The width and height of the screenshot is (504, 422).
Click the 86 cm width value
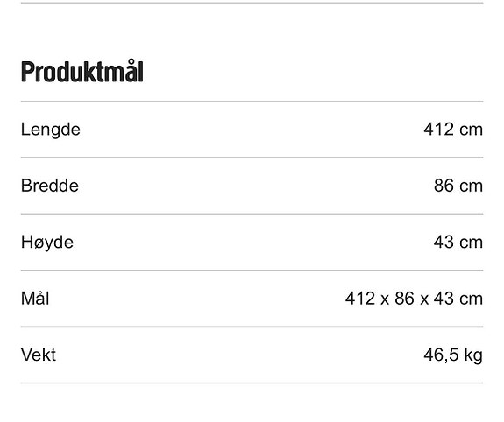click(x=458, y=186)
